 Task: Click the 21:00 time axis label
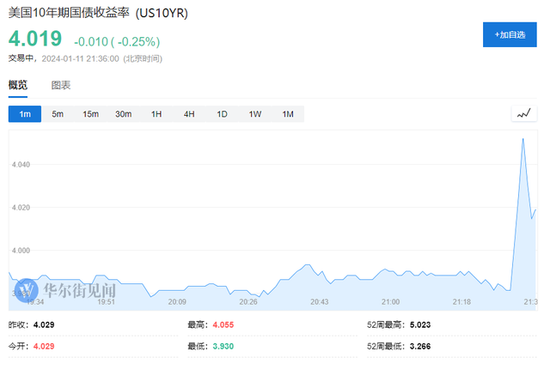point(390,302)
